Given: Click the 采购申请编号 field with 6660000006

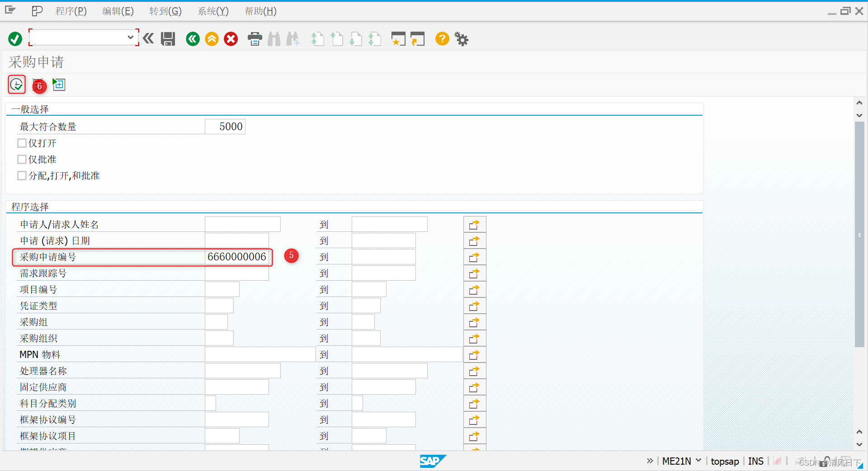Looking at the screenshot, I should 237,257.
